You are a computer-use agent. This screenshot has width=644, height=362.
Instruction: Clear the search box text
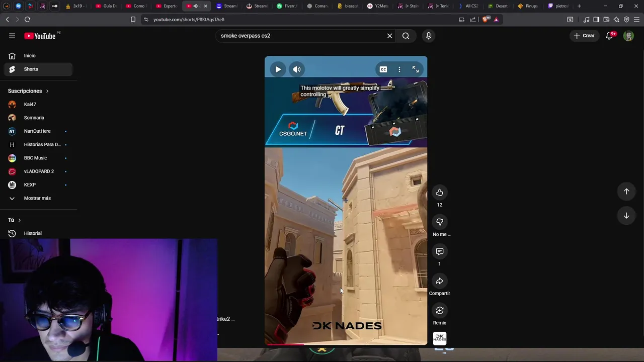pyautogui.click(x=389, y=36)
